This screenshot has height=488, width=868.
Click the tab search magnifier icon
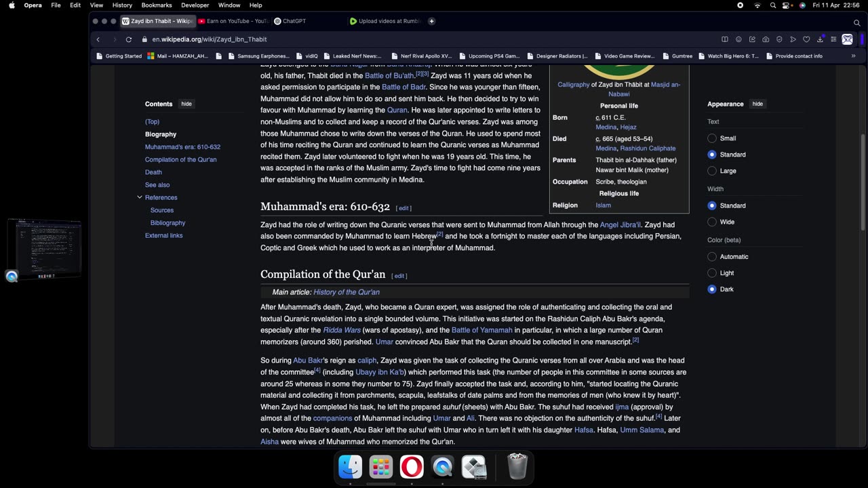(856, 22)
